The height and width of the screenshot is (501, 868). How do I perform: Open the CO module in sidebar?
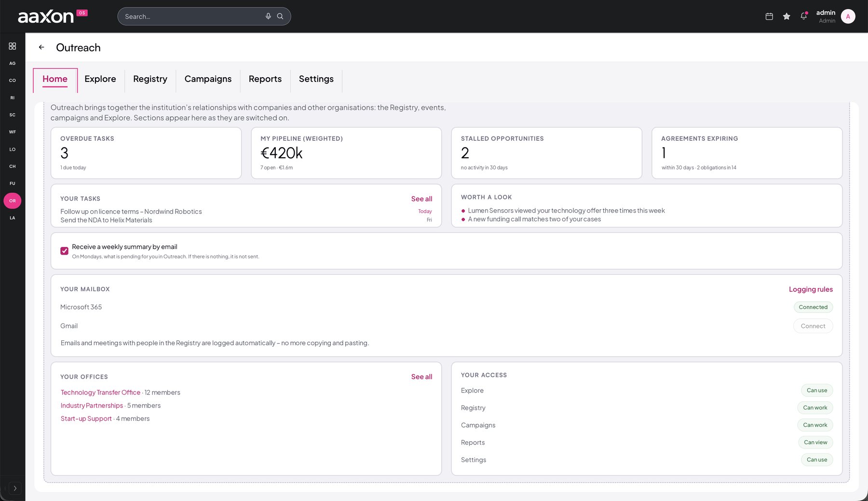13,81
